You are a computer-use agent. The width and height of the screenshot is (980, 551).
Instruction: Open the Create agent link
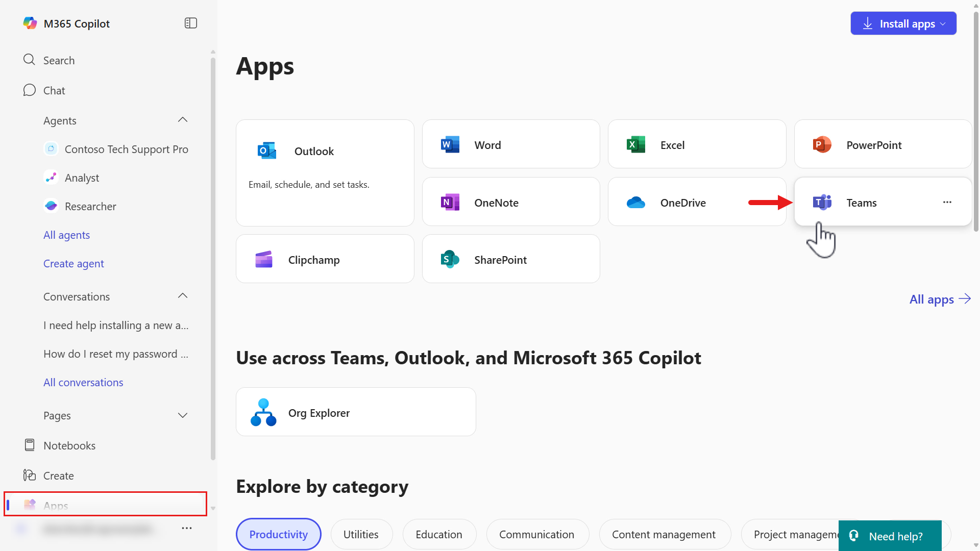point(73,263)
